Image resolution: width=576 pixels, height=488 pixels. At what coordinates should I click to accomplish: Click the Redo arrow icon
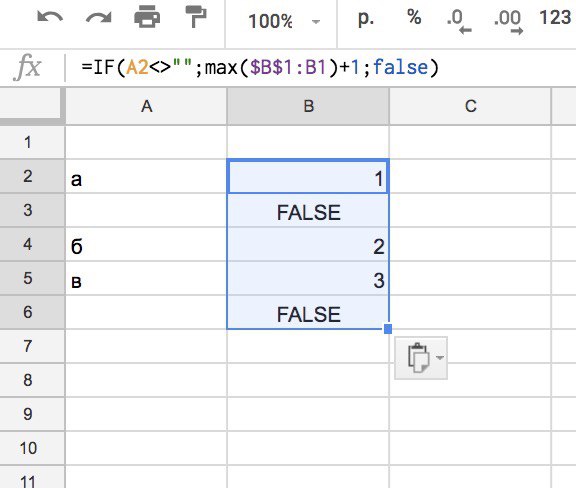click(x=98, y=18)
